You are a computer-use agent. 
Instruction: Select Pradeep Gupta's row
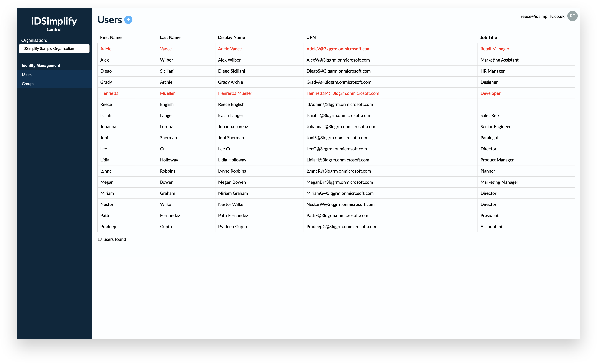point(232,226)
